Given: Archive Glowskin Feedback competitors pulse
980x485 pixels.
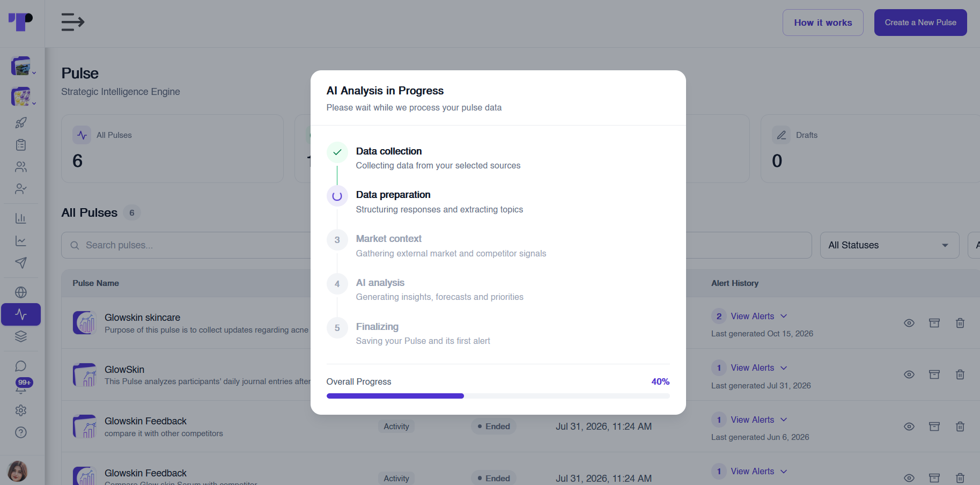Looking at the screenshot, I should click(x=934, y=427).
